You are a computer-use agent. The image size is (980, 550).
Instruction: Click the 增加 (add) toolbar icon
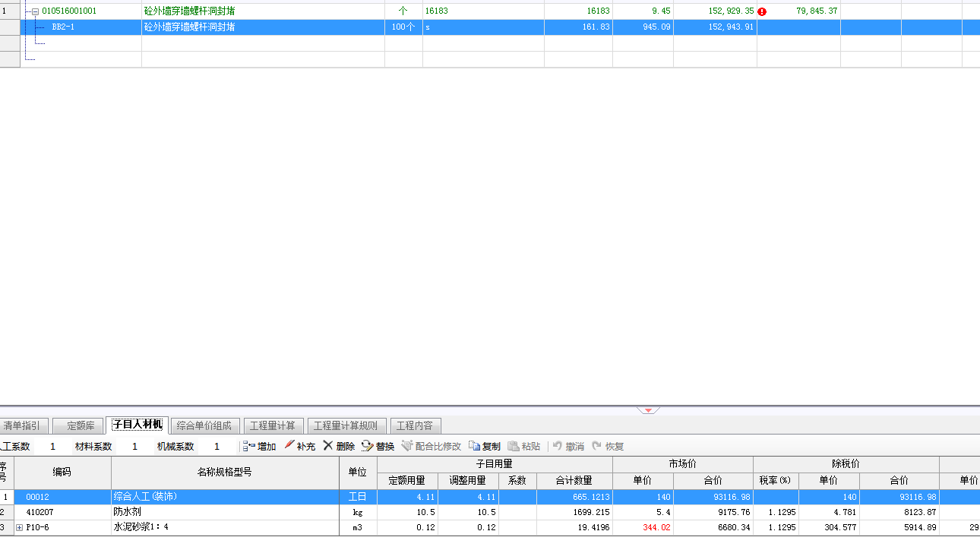pos(249,446)
